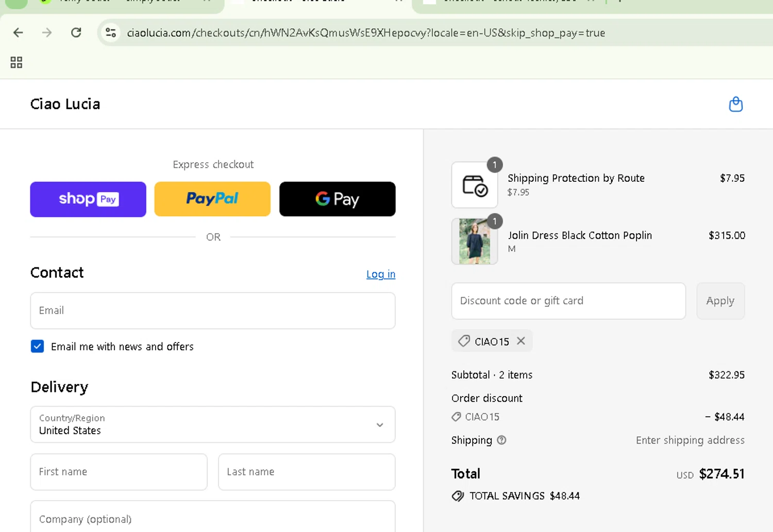This screenshot has width=773, height=532.
Task: Click the $322.95 subtotal amount
Action: pos(727,375)
